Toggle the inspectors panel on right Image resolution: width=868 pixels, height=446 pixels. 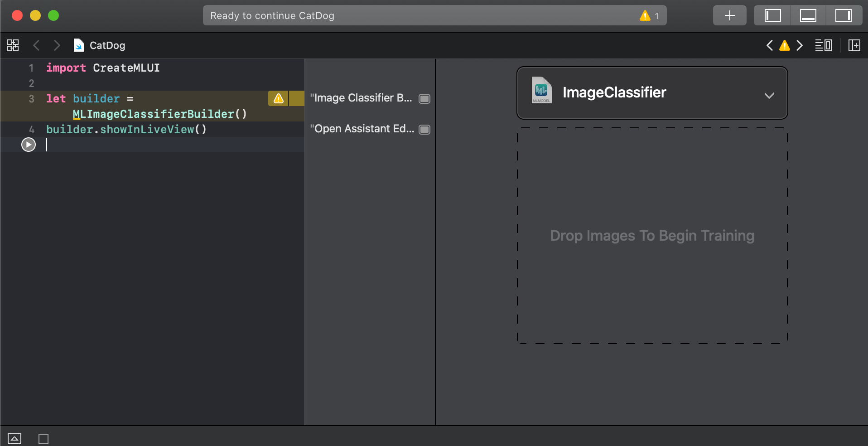tap(843, 15)
